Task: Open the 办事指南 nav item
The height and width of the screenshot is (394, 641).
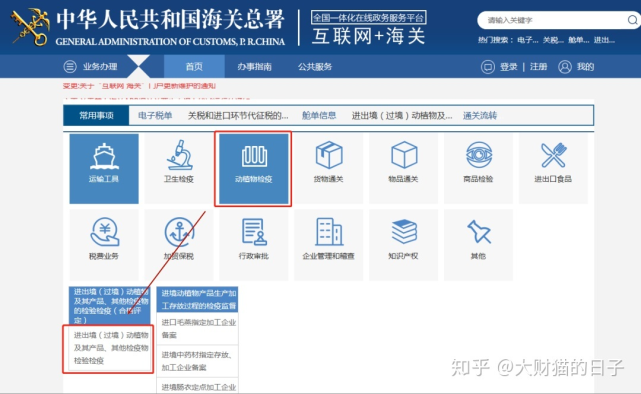Action: 254,66
